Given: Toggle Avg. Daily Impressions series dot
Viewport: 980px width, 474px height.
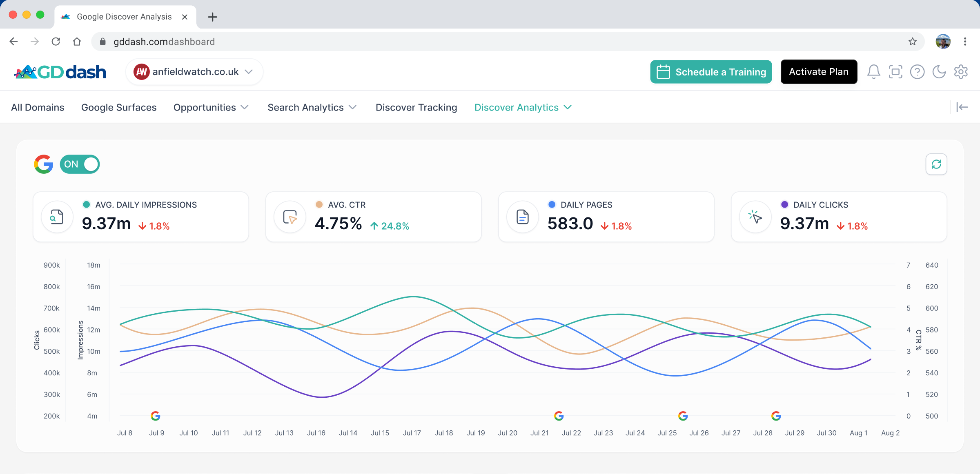Looking at the screenshot, I should [x=86, y=205].
